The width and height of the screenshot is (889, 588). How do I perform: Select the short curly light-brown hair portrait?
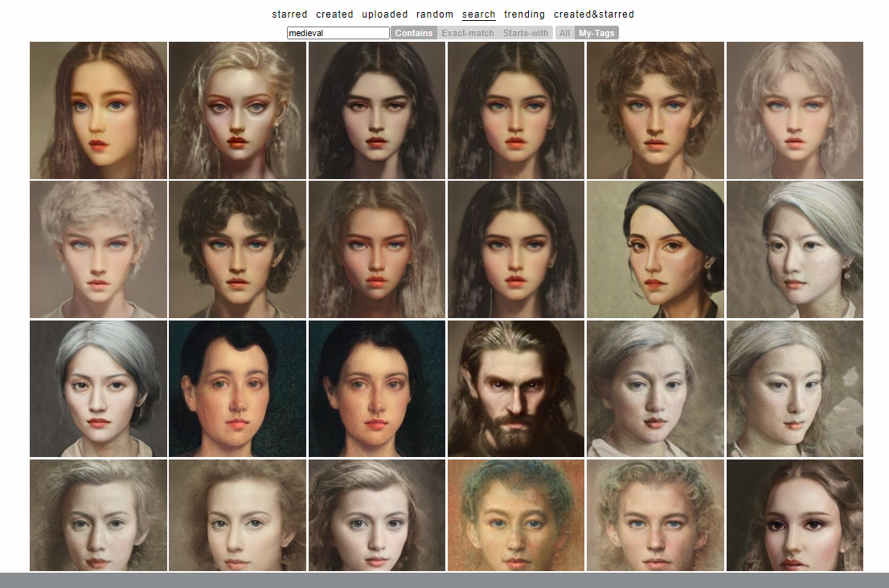coord(655,111)
